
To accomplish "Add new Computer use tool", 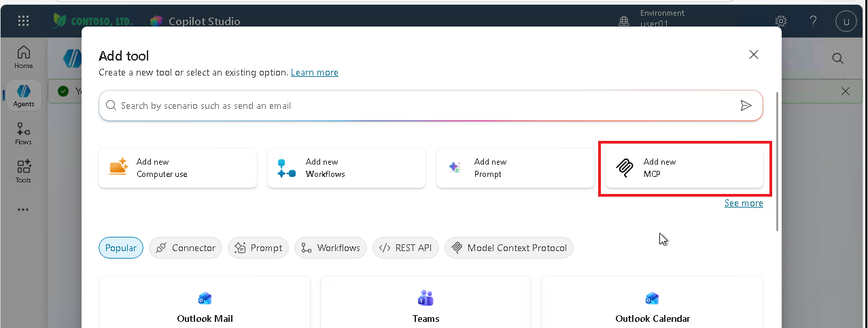I will coord(178,168).
